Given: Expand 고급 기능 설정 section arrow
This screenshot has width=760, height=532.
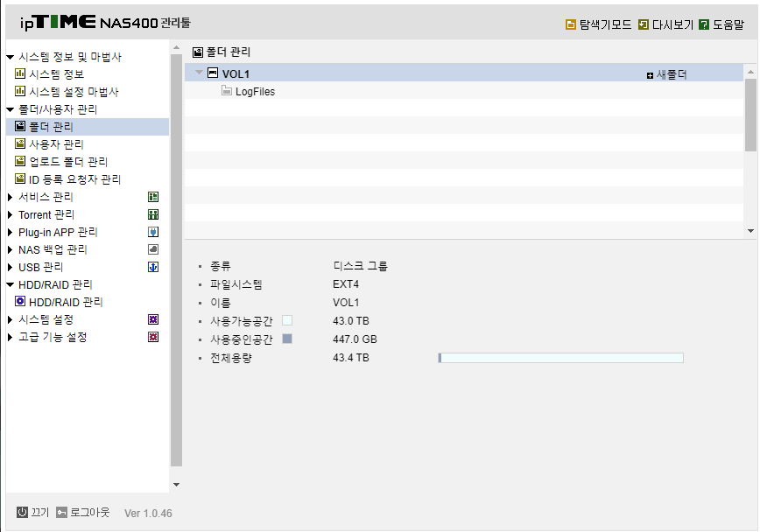Looking at the screenshot, I should (11, 337).
